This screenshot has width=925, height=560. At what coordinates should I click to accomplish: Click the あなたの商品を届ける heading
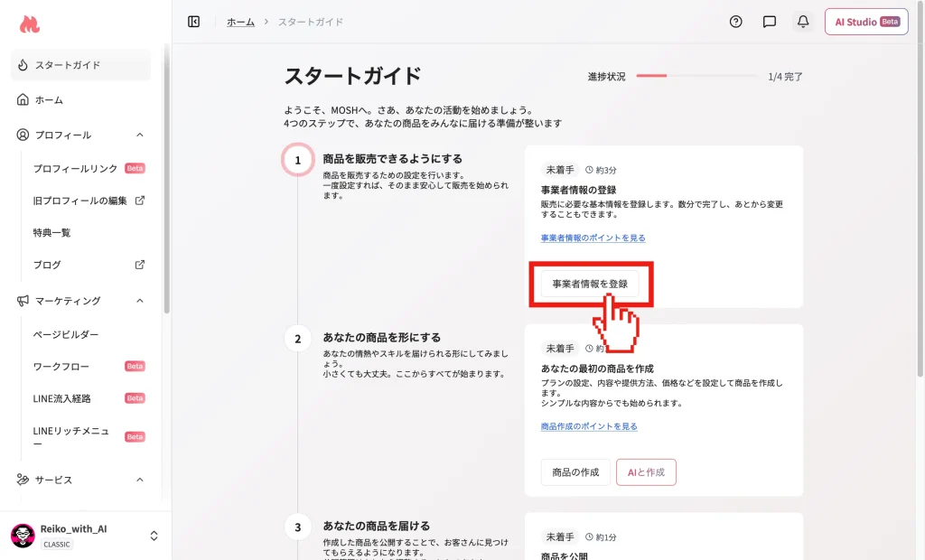(377, 526)
